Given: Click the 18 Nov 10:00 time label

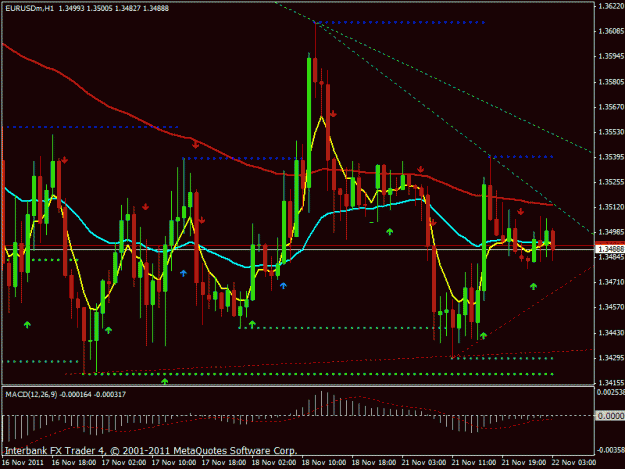Looking at the screenshot, I should tap(324, 463).
